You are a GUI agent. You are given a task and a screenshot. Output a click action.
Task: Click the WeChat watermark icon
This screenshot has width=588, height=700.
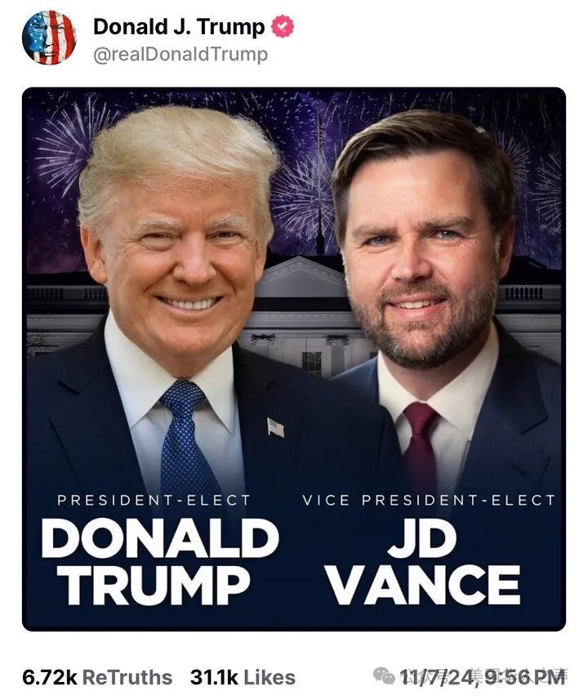pyautogui.click(x=384, y=675)
